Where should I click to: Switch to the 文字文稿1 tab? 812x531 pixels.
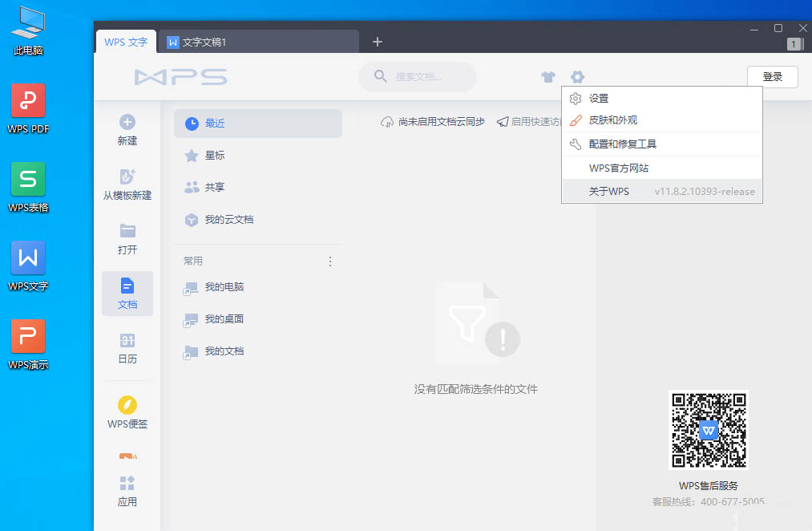[x=258, y=42]
